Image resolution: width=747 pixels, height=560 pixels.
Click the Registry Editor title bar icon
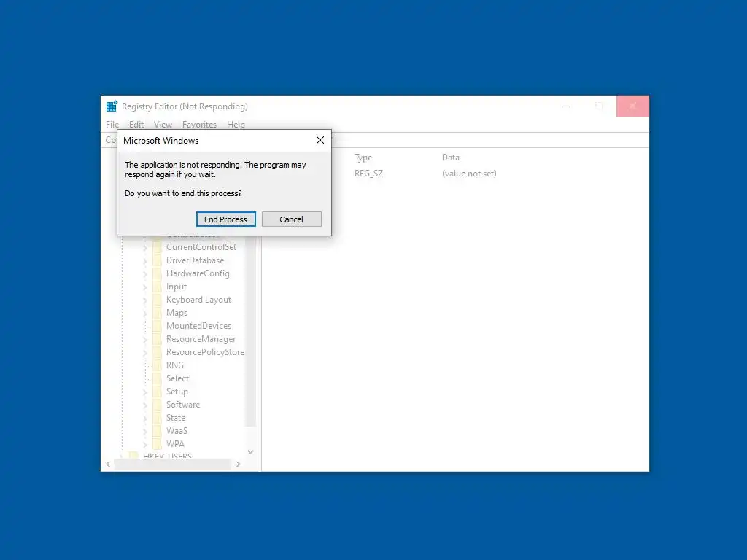click(112, 106)
